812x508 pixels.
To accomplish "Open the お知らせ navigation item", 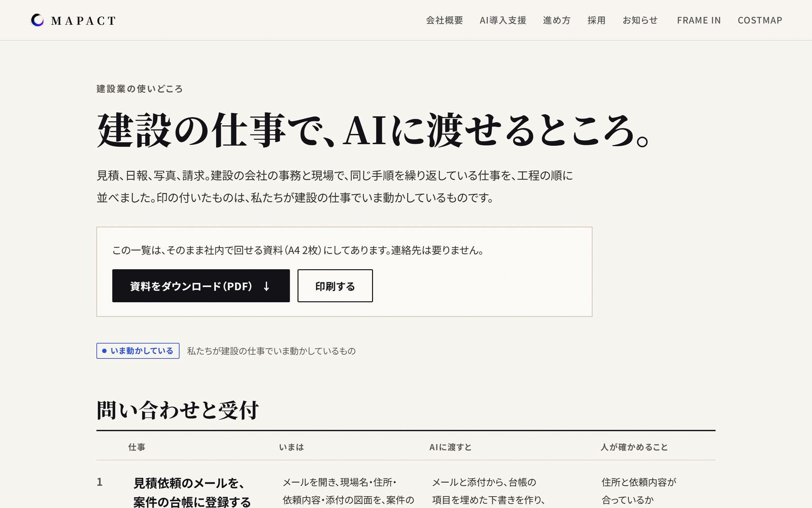I will pyautogui.click(x=640, y=20).
